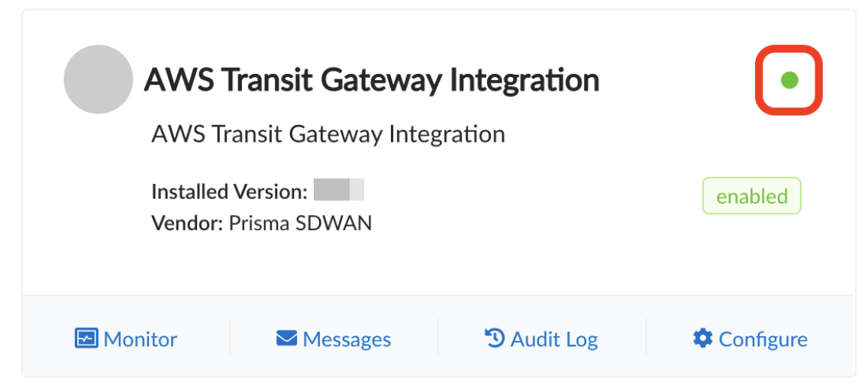The image size is (868, 392).
Task: Open the Audit Log link text
Action: (554, 339)
